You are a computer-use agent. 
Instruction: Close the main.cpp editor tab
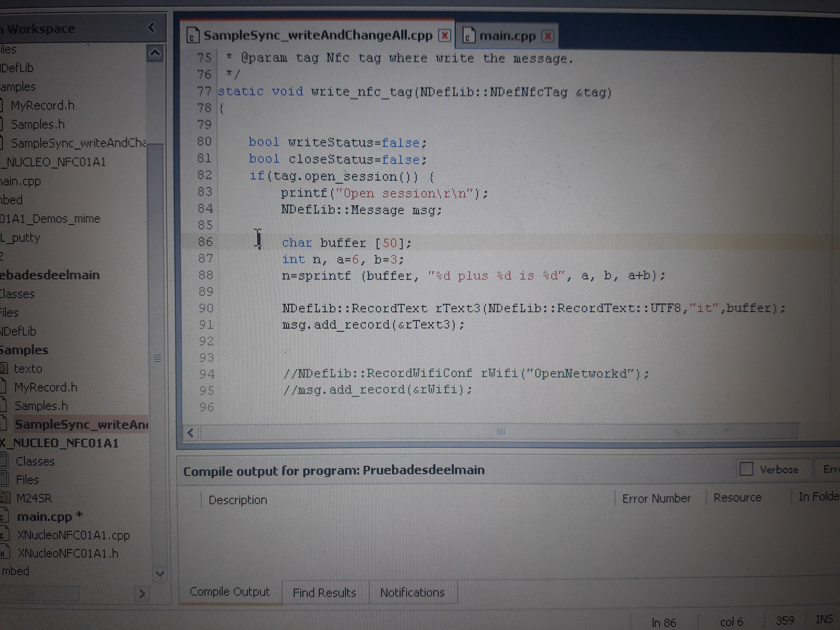coord(548,36)
